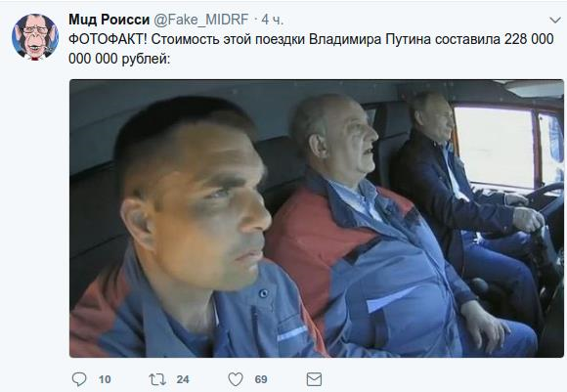
Task: Click the truck side window in photo
Action: coord(494,147)
